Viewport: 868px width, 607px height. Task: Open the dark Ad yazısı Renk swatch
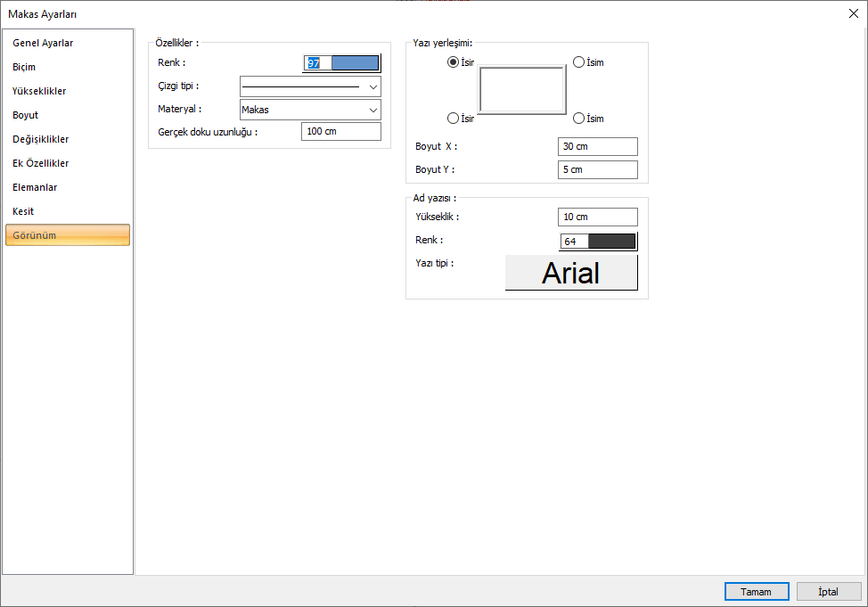611,242
